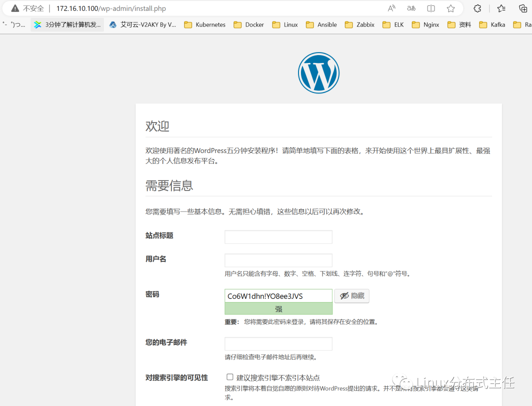Click the WordPress logo
The image size is (532, 406).
tap(319, 73)
